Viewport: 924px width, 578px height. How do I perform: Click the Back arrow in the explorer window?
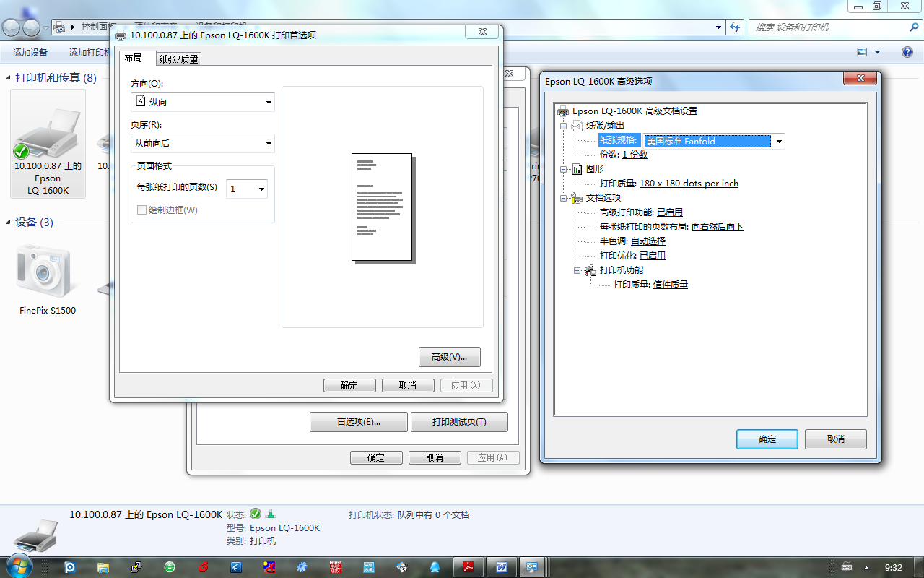tap(12, 27)
